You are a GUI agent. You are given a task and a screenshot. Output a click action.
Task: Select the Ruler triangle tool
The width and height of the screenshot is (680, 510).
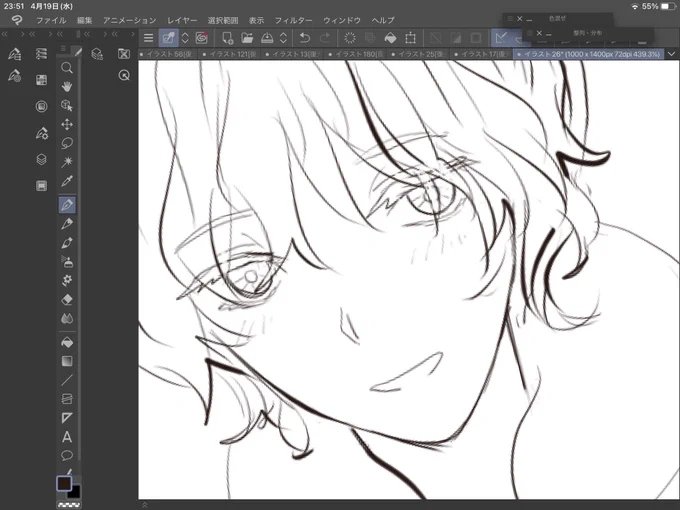click(67, 418)
